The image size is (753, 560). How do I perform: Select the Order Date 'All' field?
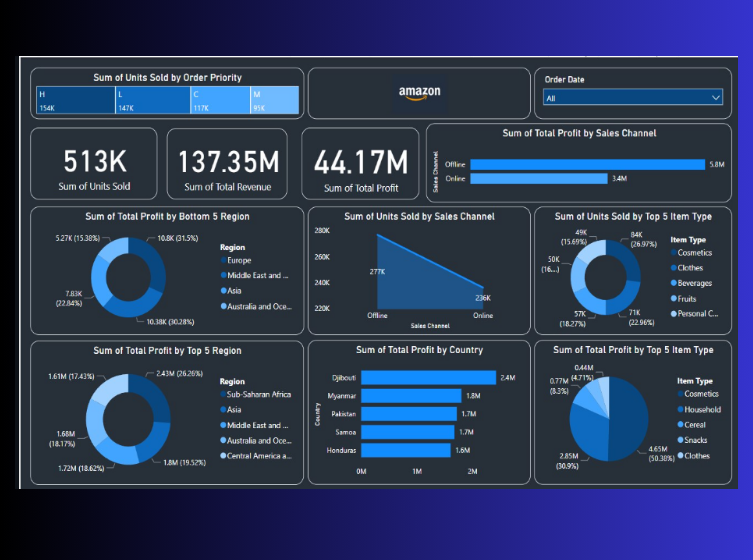[x=633, y=97]
